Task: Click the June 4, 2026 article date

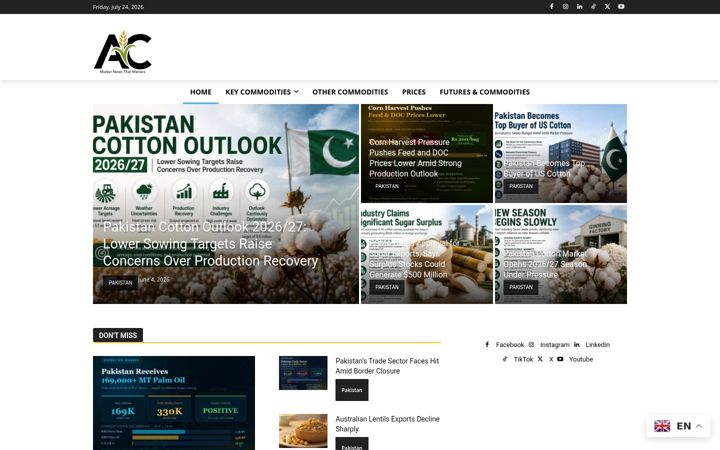Action: pyautogui.click(x=154, y=280)
